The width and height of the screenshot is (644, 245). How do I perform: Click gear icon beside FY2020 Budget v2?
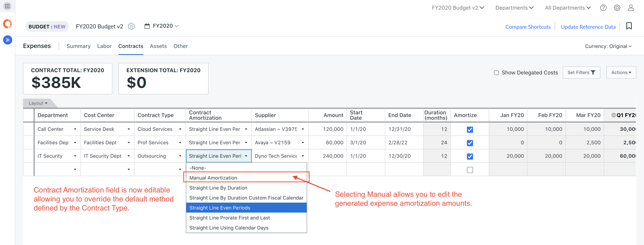(131, 26)
